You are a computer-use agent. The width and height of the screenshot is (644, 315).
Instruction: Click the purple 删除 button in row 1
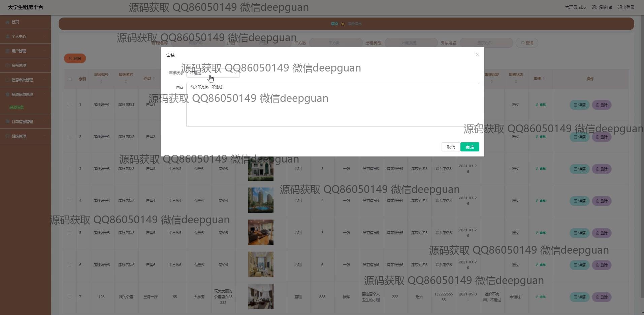[602, 105]
